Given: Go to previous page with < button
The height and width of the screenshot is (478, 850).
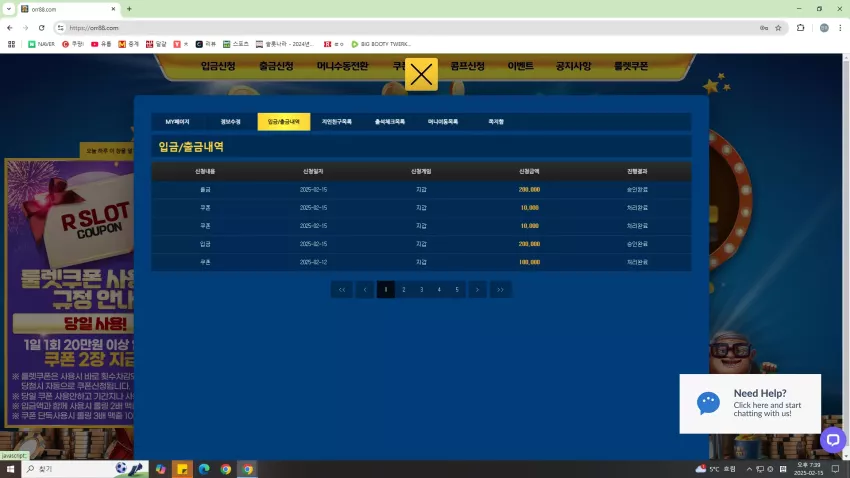Looking at the screenshot, I should coord(365,289).
